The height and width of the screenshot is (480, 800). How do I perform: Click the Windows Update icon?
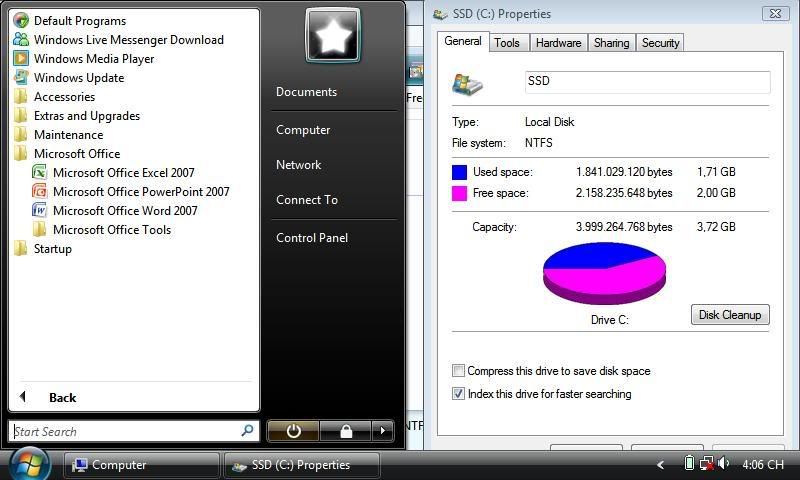coord(21,78)
